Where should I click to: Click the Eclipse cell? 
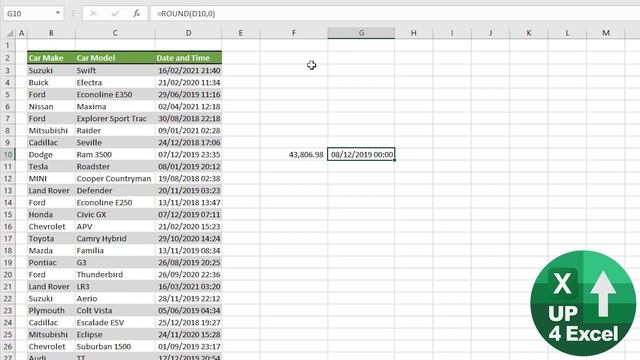point(115,334)
